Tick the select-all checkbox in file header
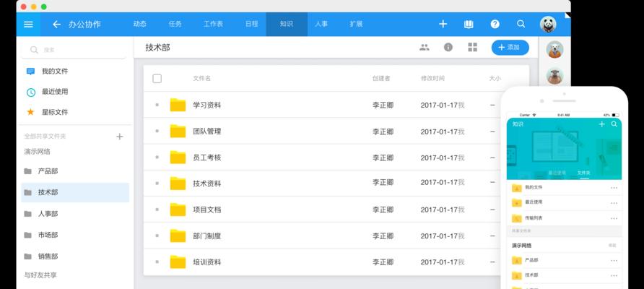Image resolution: width=644 pixels, height=289 pixels. point(157,79)
